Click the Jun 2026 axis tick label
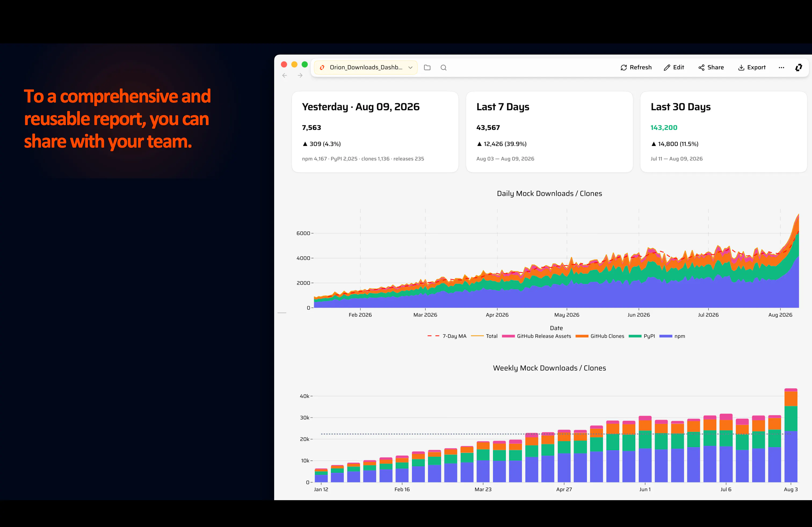This screenshot has height=527, width=812. point(639,315)
